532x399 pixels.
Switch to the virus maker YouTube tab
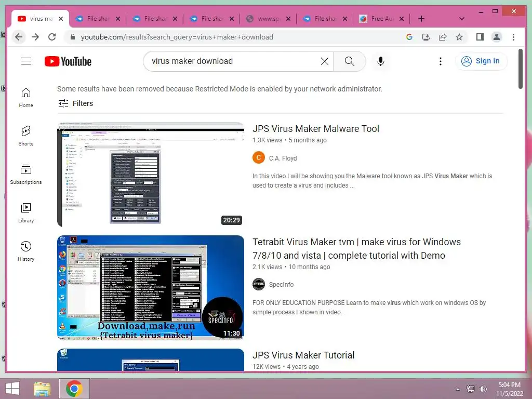41,19
